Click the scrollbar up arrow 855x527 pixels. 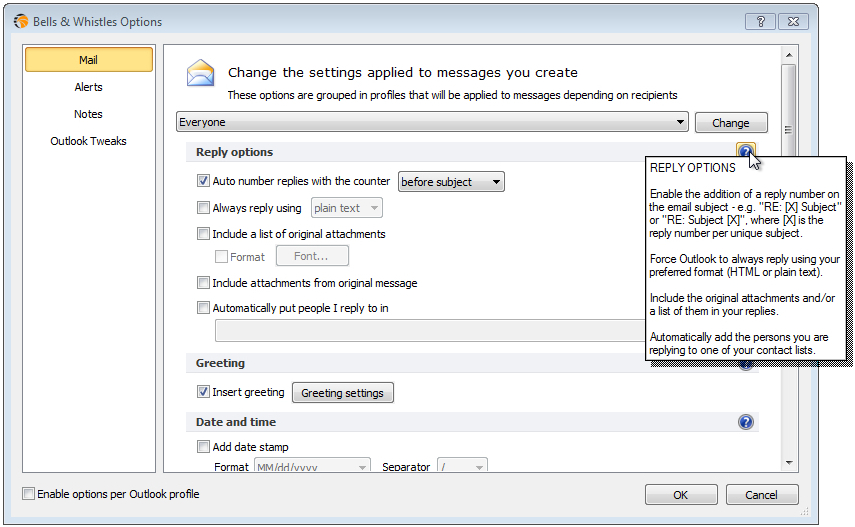(x=789, y=55)
